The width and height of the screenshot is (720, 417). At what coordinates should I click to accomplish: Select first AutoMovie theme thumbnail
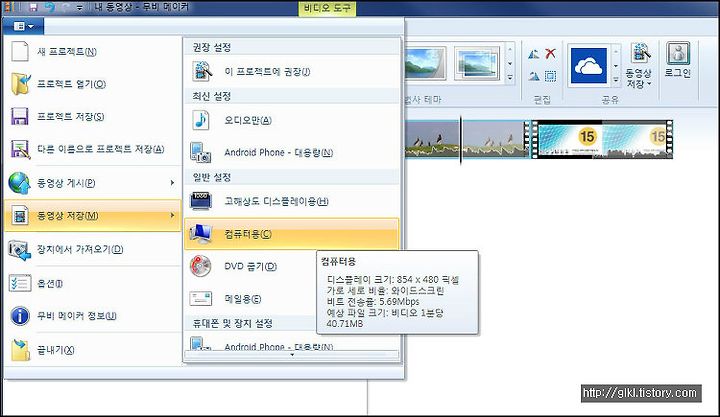tap(425, 63)
